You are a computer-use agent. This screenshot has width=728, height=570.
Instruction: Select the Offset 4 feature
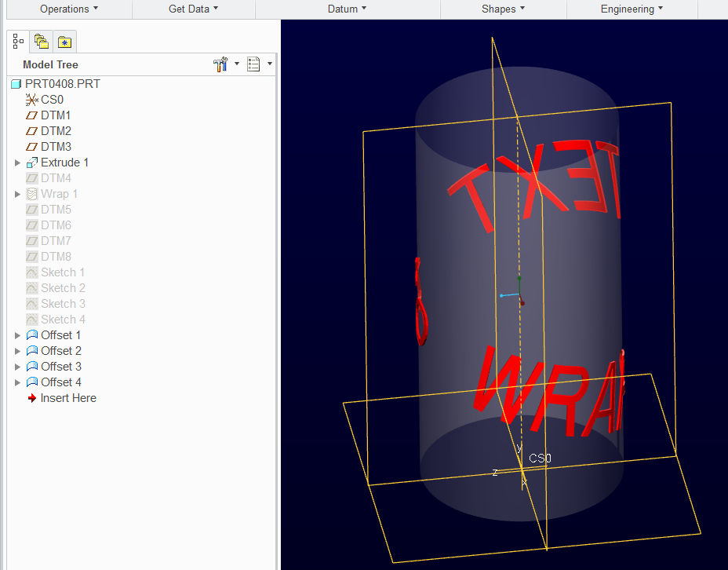pyautogui.click(x=61, y=382)
